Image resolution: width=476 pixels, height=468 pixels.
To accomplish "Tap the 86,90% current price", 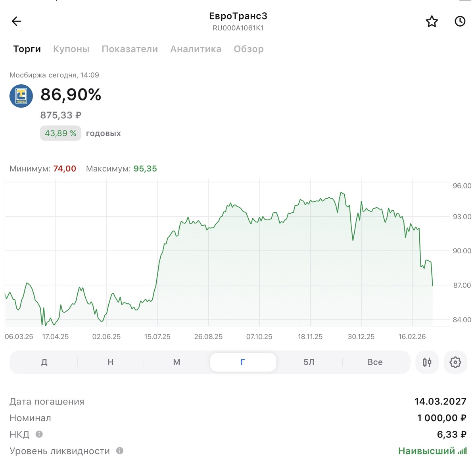I will click(71, 94).
